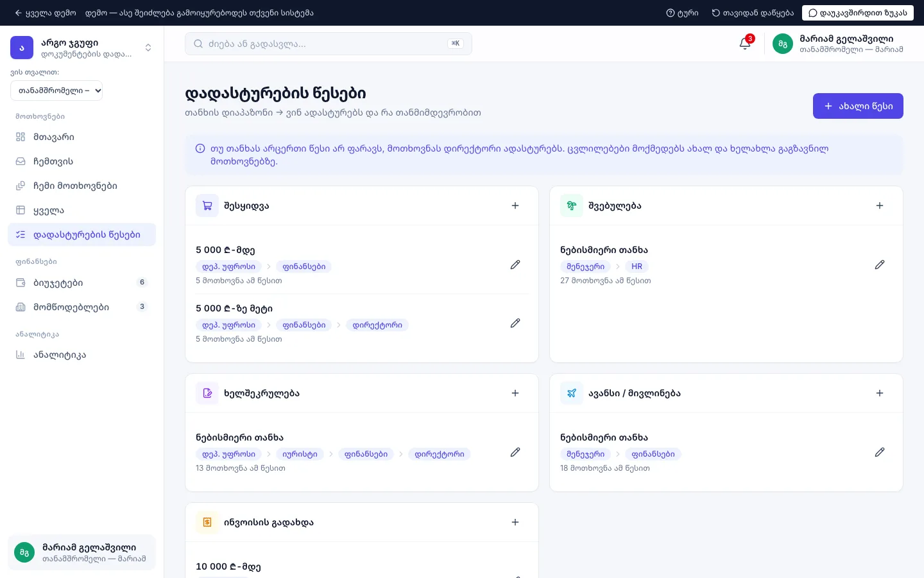Screen dimensions: 924x578
Task: Edit the ხელშეკრულება ნებისმიერი თანხა rule
Action: coord(515,452)
